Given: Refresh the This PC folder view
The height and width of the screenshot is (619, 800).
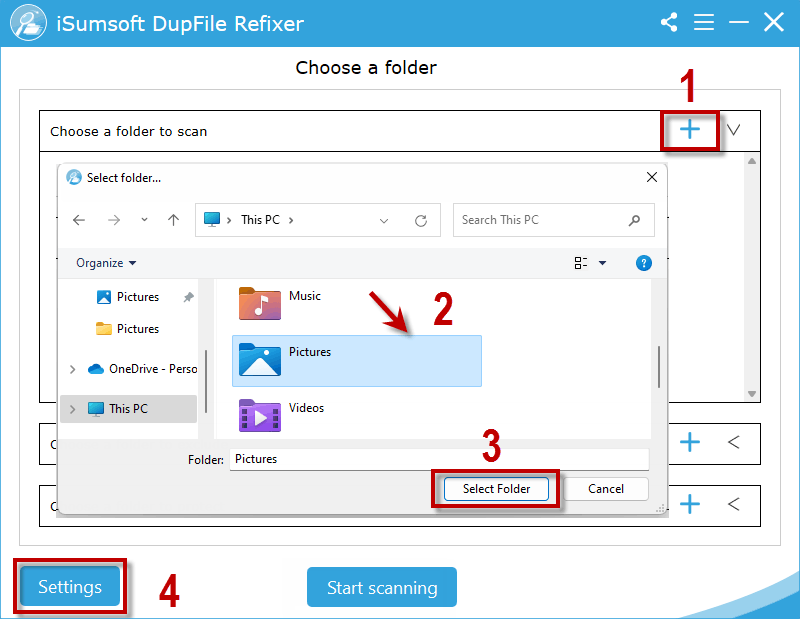Looking at the screenshot, I should coord(420,220).
